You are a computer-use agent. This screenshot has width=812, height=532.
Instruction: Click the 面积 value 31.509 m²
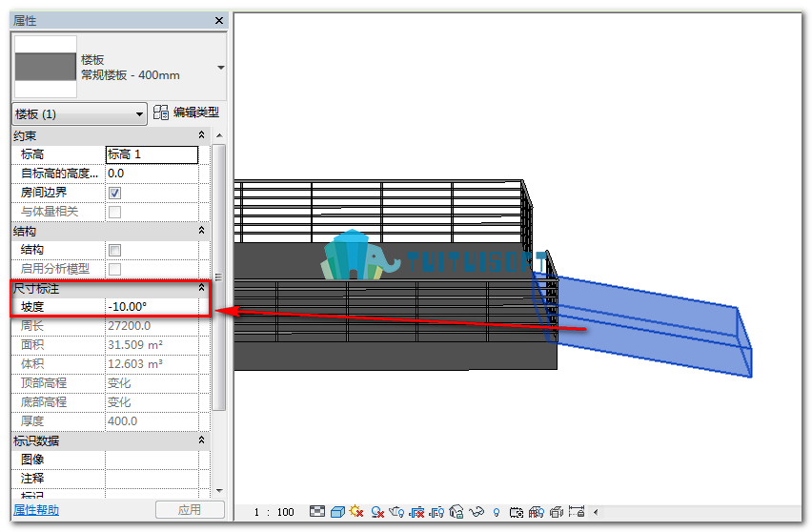coord(152,345)
